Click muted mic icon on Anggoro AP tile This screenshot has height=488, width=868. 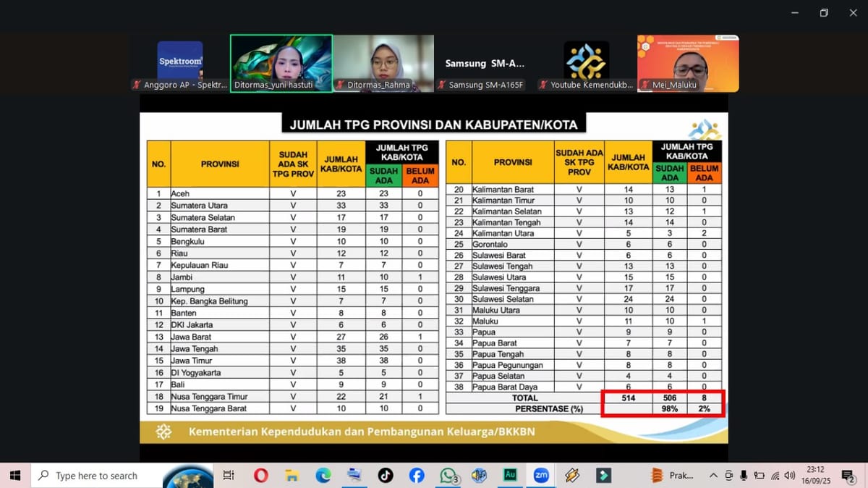point(136,85)
